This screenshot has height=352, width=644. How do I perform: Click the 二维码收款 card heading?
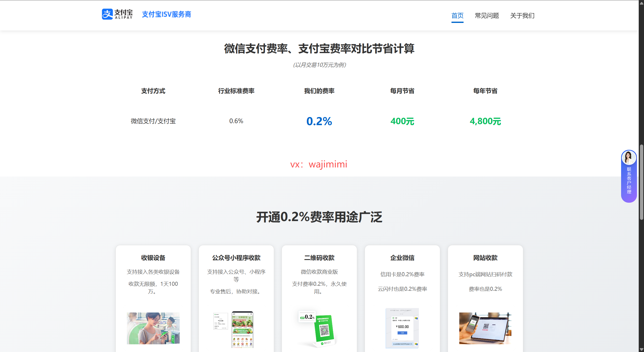319,258
